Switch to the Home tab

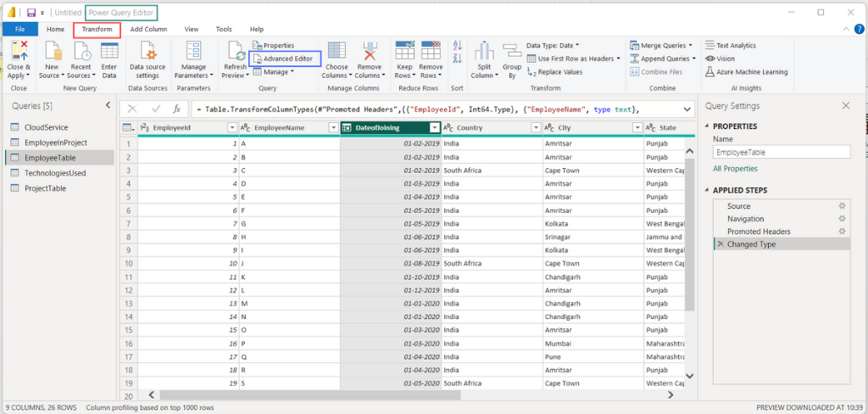(55, 30)
